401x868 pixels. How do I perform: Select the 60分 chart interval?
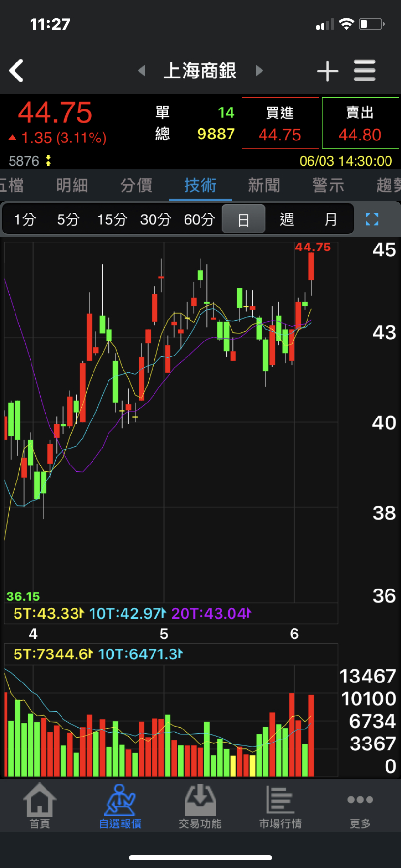tap(199, 219)
